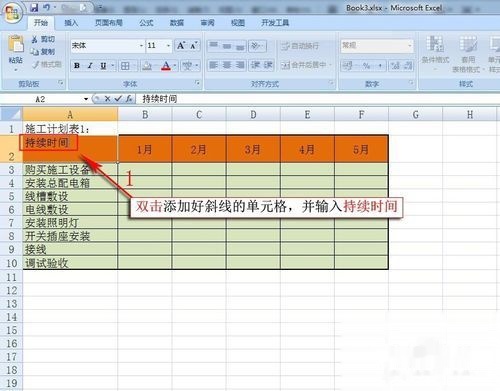Select row header 5
The height and width of the screenshot is (391, 500).
coord(11,196)
